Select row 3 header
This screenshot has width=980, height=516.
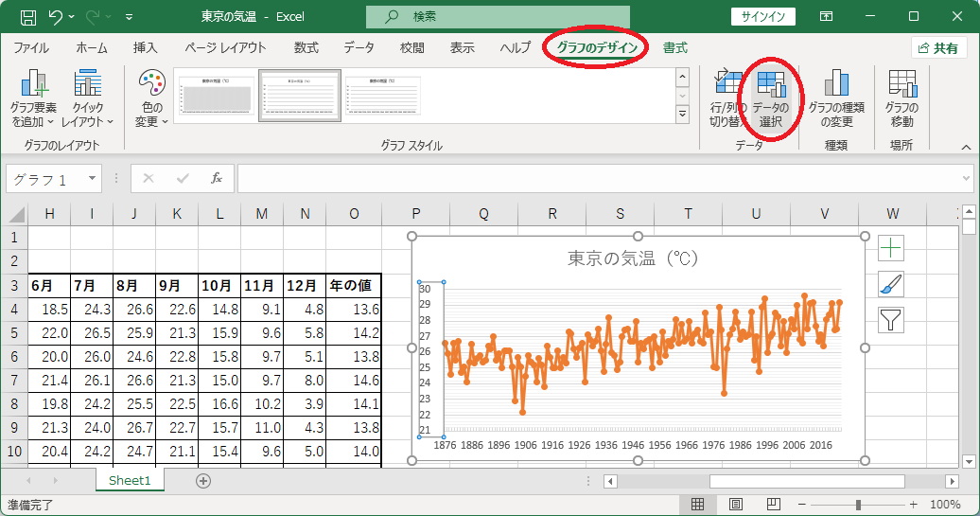click(14, 286)
